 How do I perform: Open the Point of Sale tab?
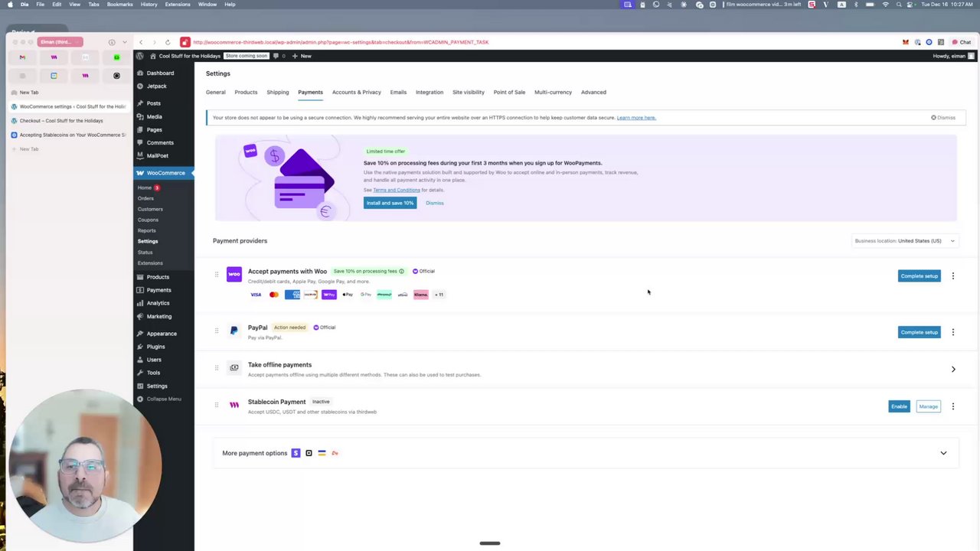[x=509, y=92]
